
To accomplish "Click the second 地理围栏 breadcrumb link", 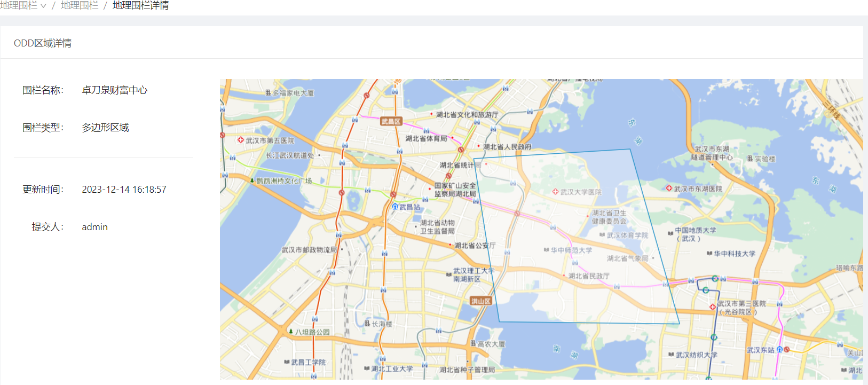I will click(80, 5).
